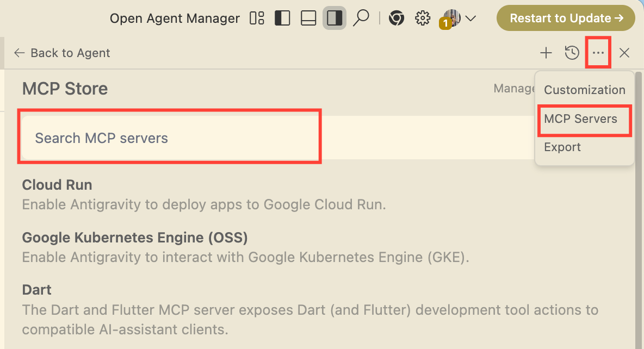The height and width of the screenshot is (349, 644).
Task: Open Google Kubernetes Engine (OSS) entry
Action: click(246, 247)
